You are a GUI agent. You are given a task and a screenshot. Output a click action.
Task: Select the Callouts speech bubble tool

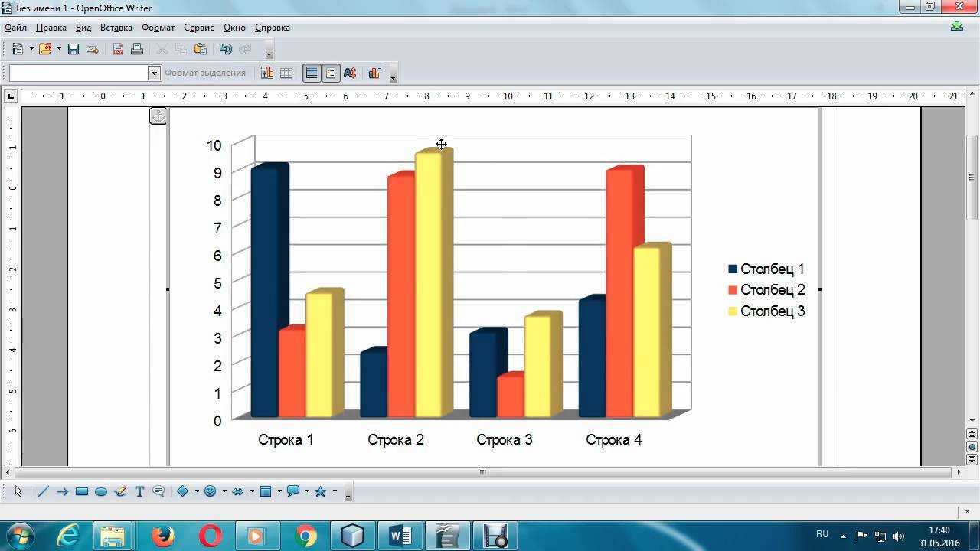click(158, 491)
